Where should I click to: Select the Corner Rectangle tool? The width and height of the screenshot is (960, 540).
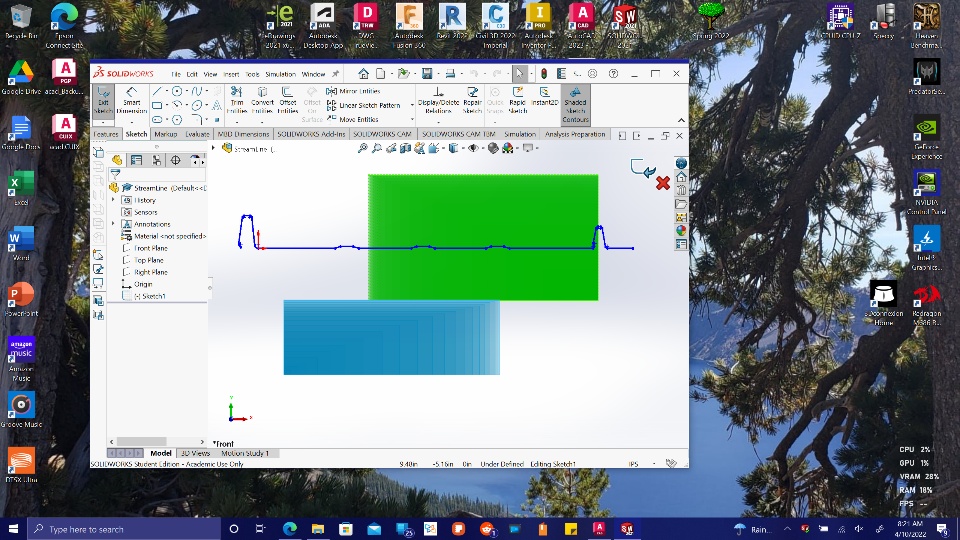(x=157, y=105)
